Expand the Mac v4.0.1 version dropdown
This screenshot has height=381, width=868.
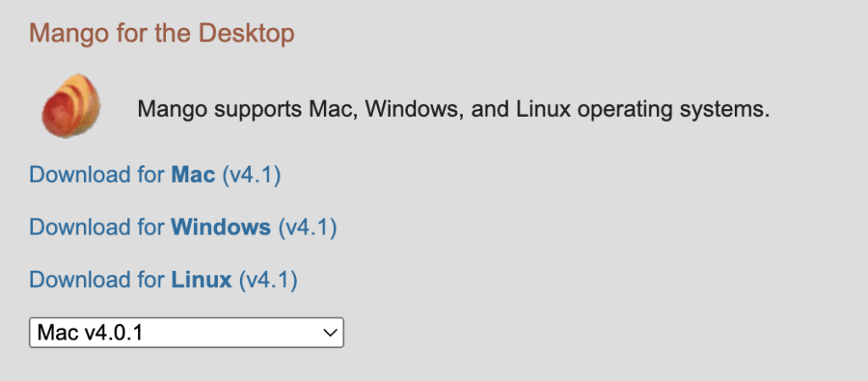tap(186, 333)
